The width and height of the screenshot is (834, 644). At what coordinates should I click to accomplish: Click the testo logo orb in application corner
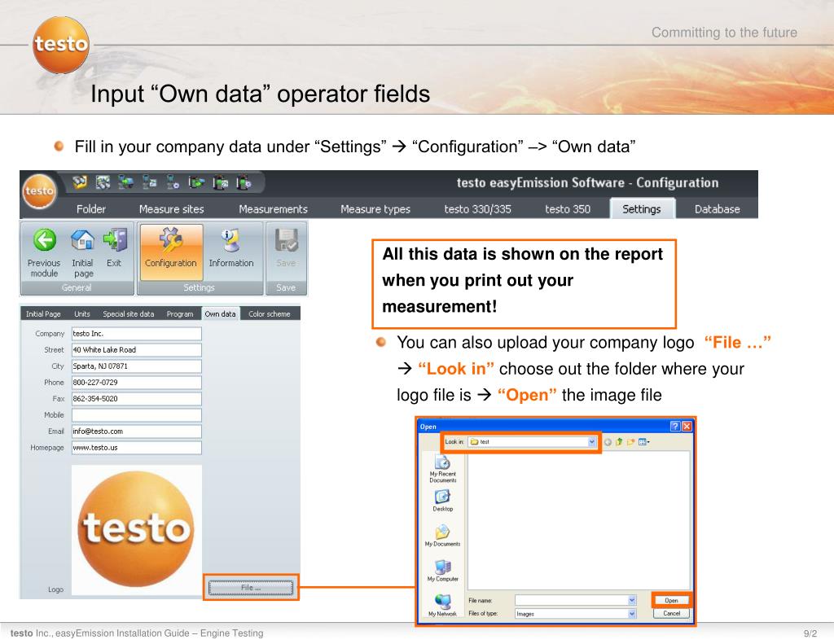point(39,191)
